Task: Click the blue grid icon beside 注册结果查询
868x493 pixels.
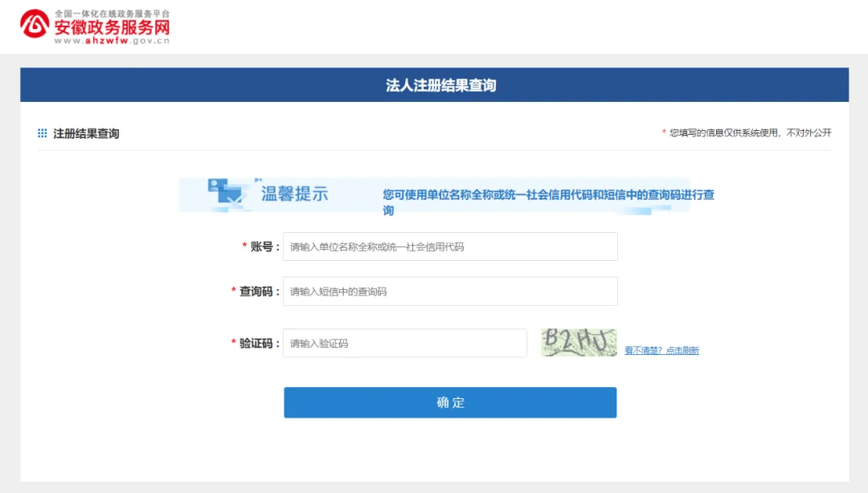Action: 41,132
